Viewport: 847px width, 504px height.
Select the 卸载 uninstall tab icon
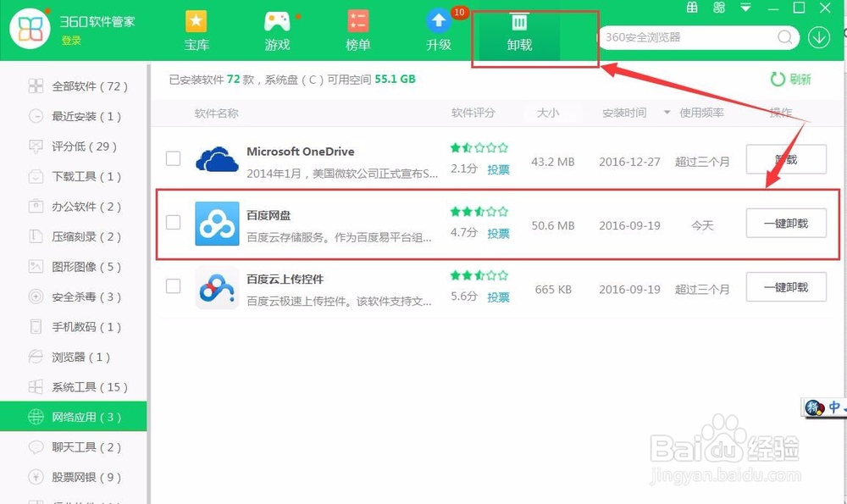click(518, 21)
